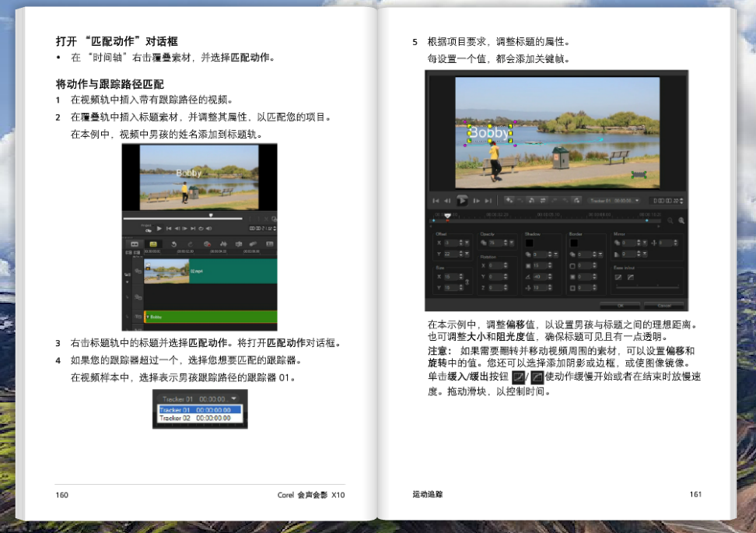Click Play in the Match Motion dialog illustration
756x533 pixels.
click(462, 200)
